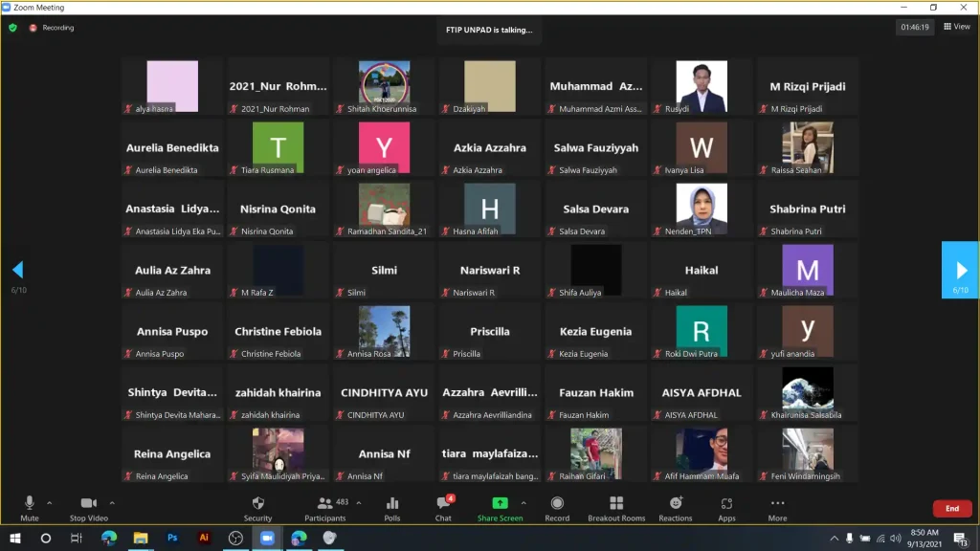The width and height of the screenshot is (980, 551).
Task: Click AISYA AFDHAL's name tile
Action: click(702, 392)
